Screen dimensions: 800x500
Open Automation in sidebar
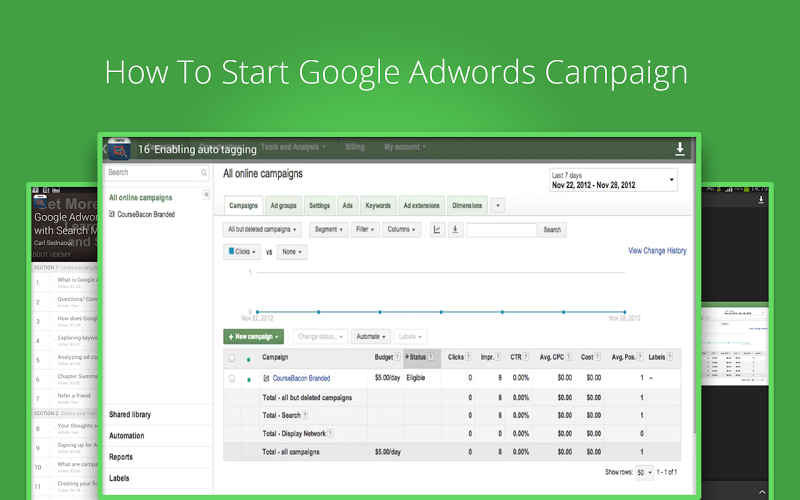click(127, 436)
